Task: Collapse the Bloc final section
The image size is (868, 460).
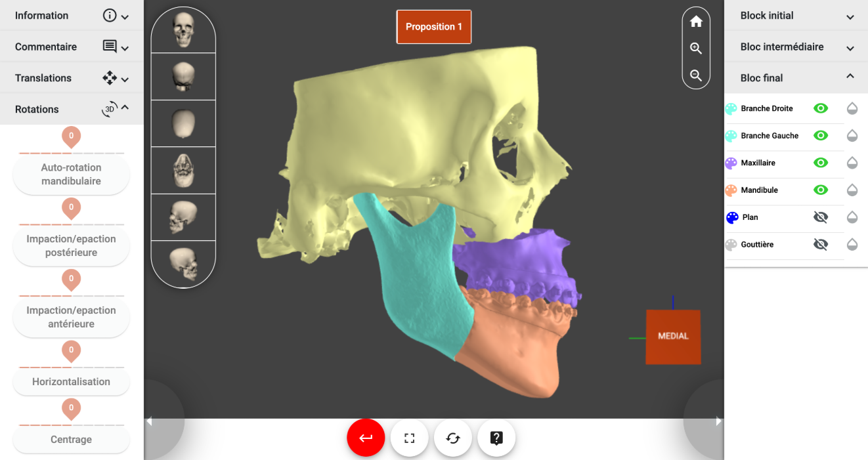Action: [x=796, y=78]
